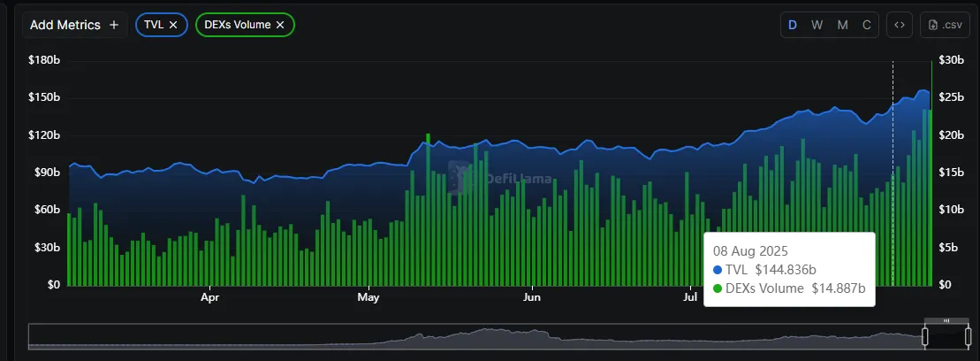Click the historical overview area in range navigator
This screenshot has width=980, height=361.
[477, 337]
